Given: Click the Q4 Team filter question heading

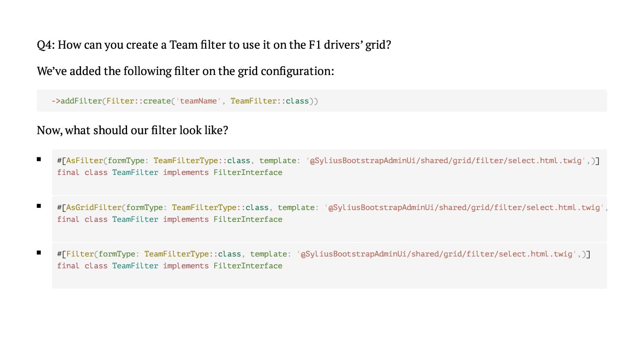Looking at the screenshot, I should tap(214, 45).
